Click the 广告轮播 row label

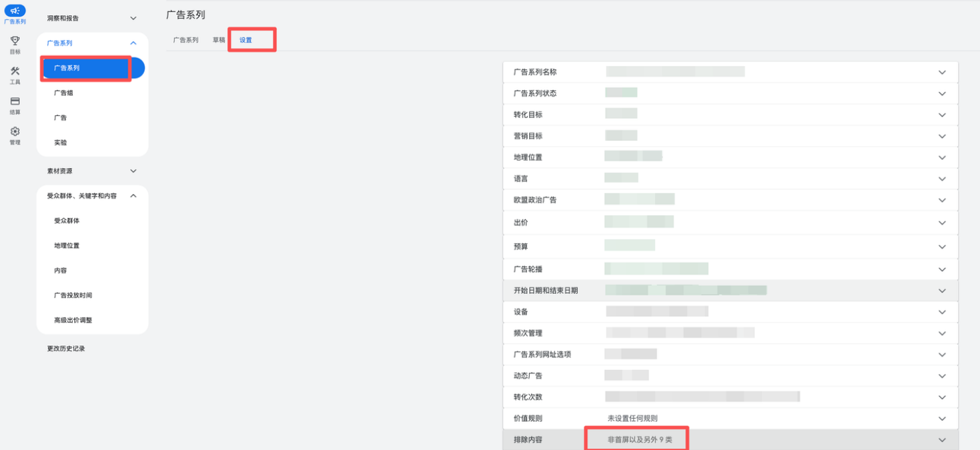528,269
